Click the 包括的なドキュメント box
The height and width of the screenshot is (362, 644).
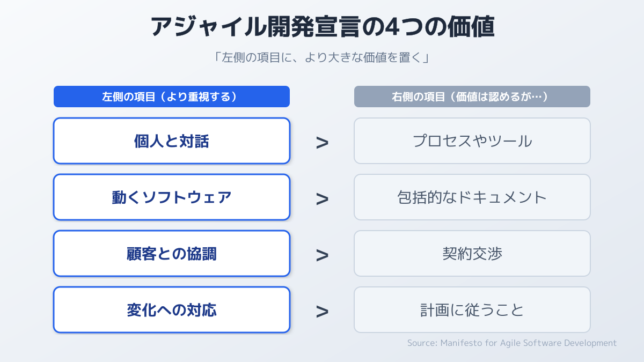point(472,197)
